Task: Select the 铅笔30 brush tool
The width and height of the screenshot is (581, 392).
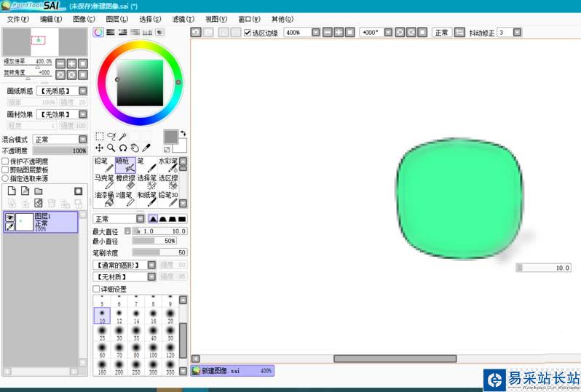Action: point(168,199)
